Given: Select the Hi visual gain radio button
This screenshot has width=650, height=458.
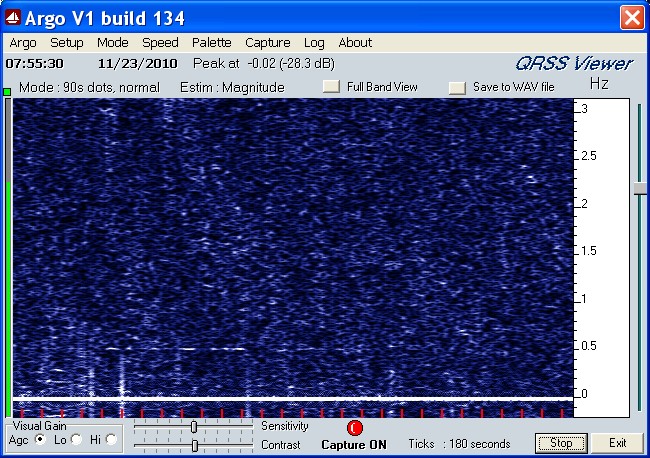Looking at the screenshot, I should pos(111,439).
